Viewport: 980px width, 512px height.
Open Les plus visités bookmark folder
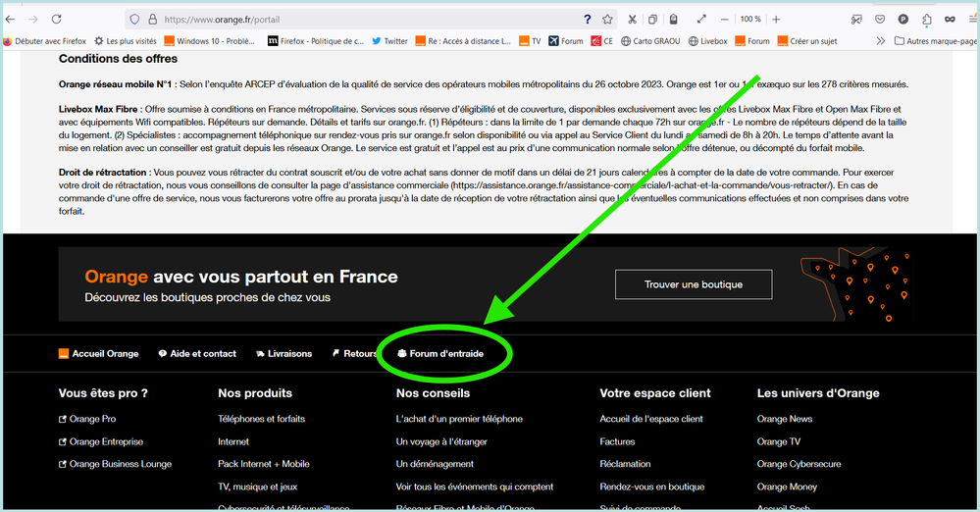pyautogui.click(x=125, y=41)
